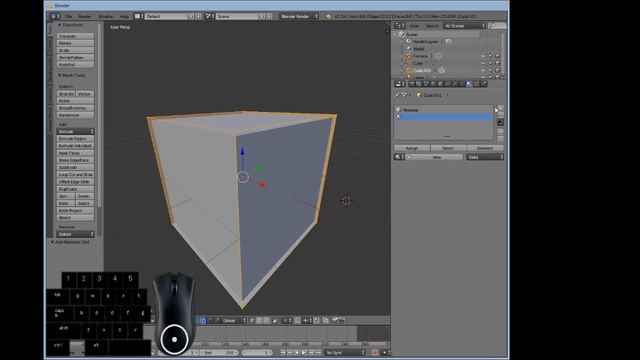Play the animation in reverse

tap(297, 352)
